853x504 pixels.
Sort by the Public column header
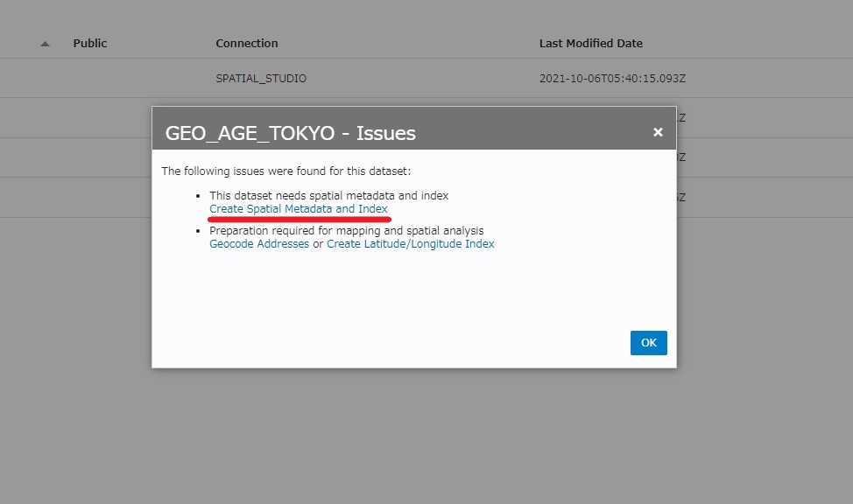89,43
